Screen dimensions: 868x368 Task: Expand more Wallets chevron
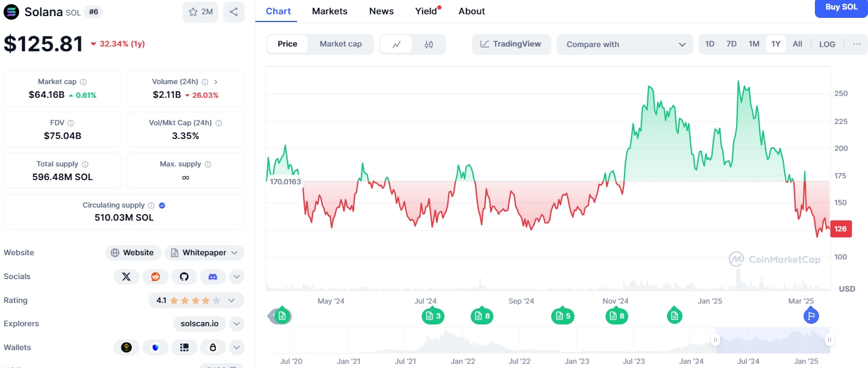coord(237,347)
